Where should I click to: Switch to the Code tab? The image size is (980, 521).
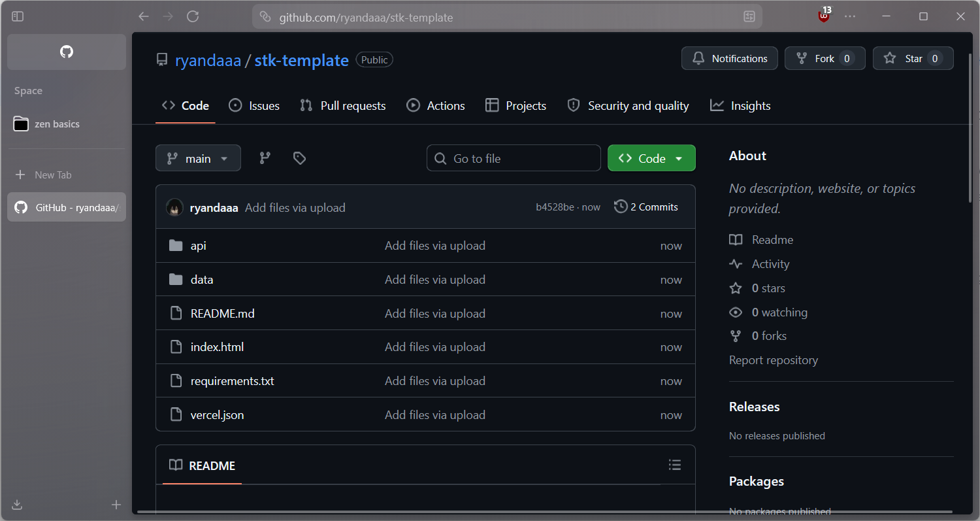point(186,106)
